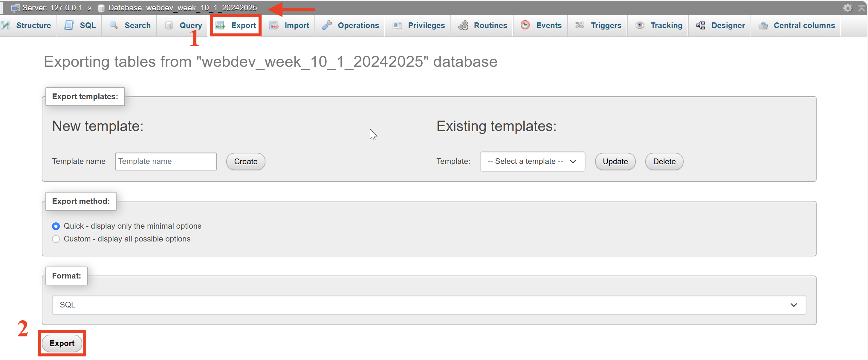This screenshot has height=360, width=868.
Task: Click the Update template button
Action: click(615, 161)
